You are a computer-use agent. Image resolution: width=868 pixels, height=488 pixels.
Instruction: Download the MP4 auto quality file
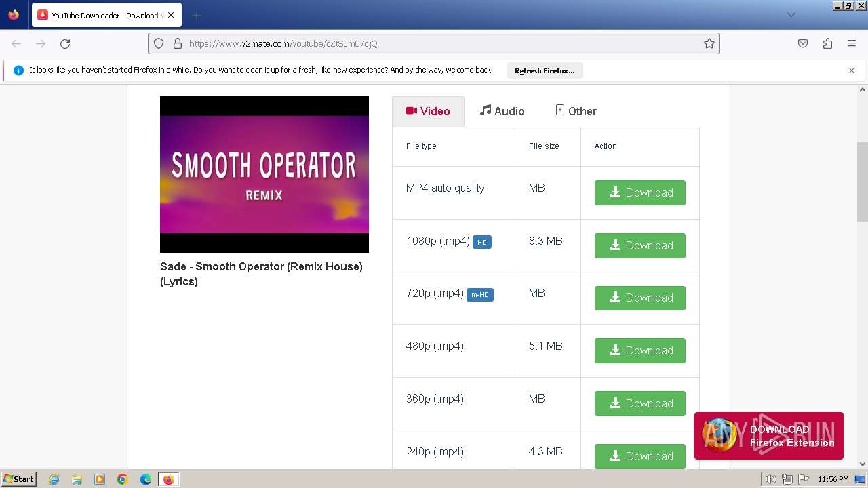pos(640,192)
